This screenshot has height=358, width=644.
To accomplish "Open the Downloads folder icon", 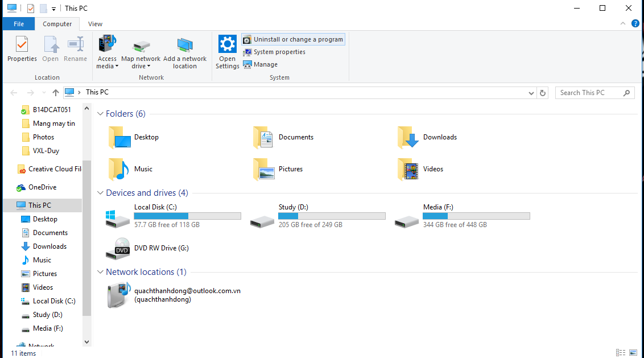I will click(408, 138).
